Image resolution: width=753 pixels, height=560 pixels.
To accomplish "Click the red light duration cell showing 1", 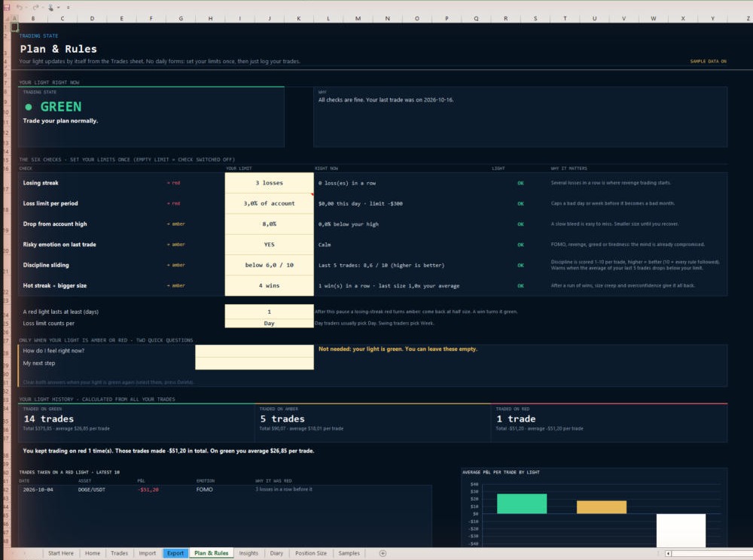I will 270,312.
